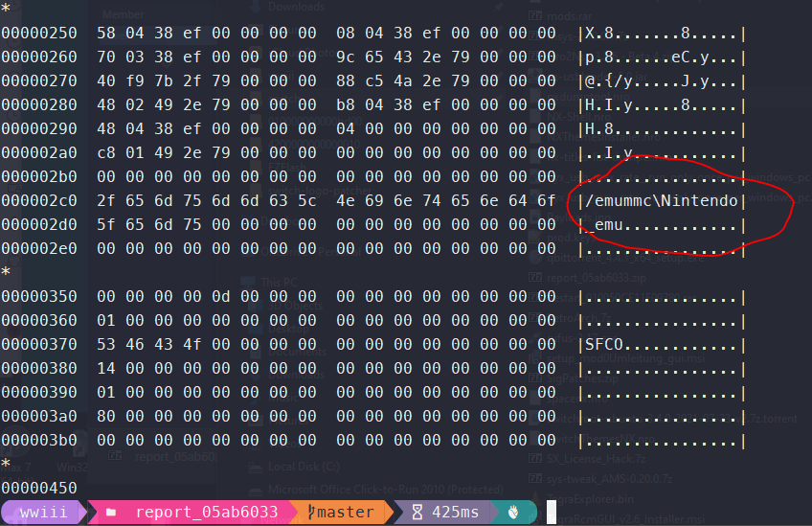Viewport: 812px width, 526px height.
Task: Click the 425ms execution time
Action: [455, 512]
